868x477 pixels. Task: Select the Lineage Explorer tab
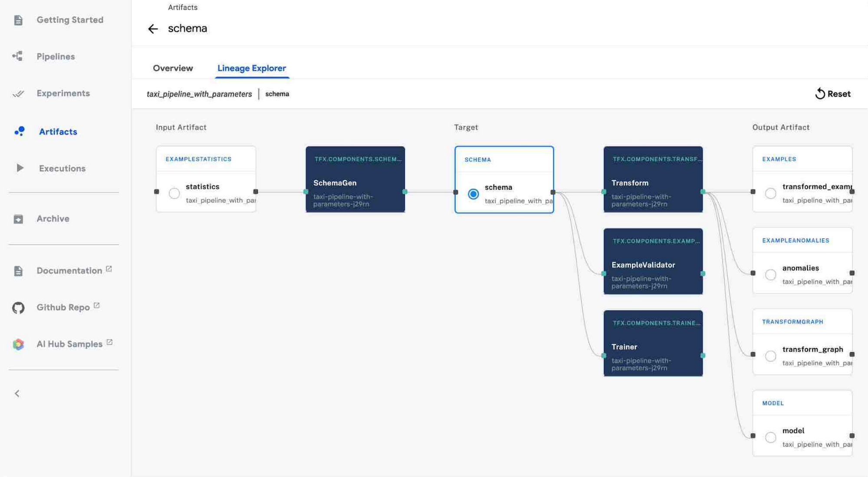click(x=251, y=68)
